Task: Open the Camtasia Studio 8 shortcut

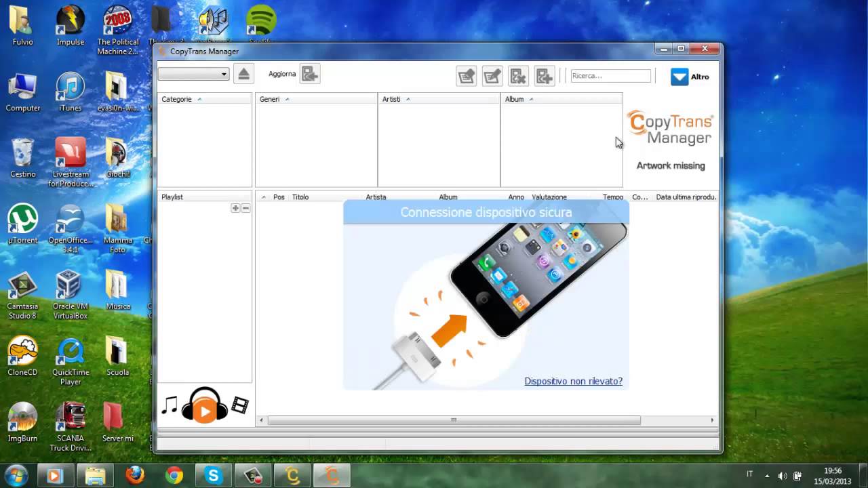Action: coord(22,294)
